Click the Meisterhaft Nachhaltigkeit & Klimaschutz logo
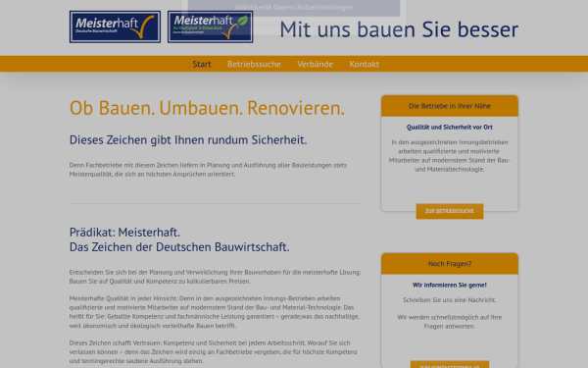Screen dimensions: 588x368 tap(210, 26)
